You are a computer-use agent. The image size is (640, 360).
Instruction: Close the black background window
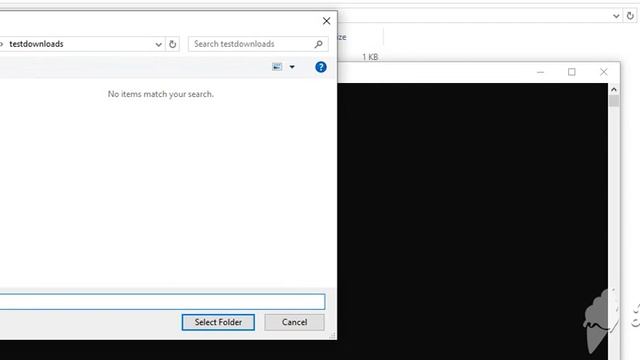point(604,72)
